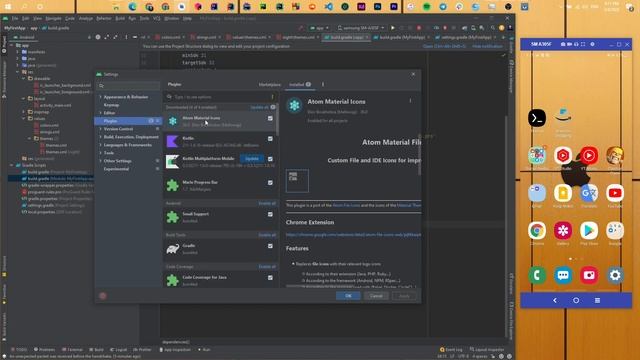
Task: Toggle the Kotlin plugin checkbox
Action: tap(270, 139)
